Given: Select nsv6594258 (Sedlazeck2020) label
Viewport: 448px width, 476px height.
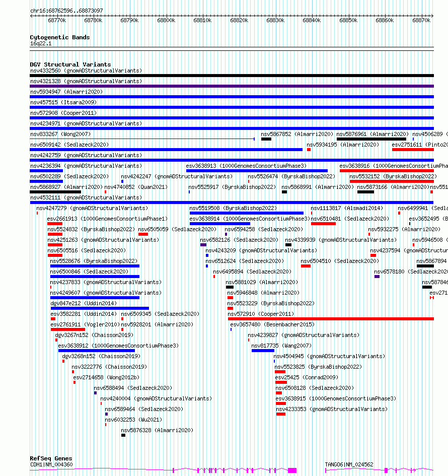Looking at the screenshot, I should [x=264, y=230].
